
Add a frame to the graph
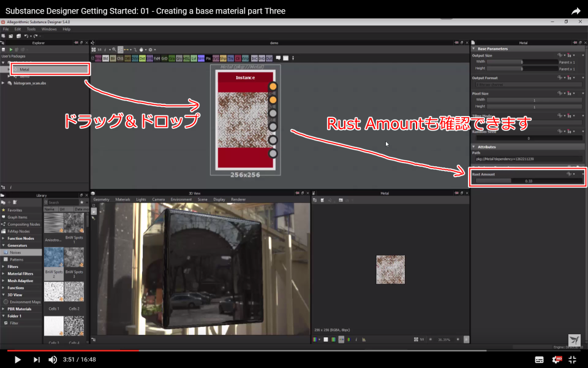tap(285, 58)
